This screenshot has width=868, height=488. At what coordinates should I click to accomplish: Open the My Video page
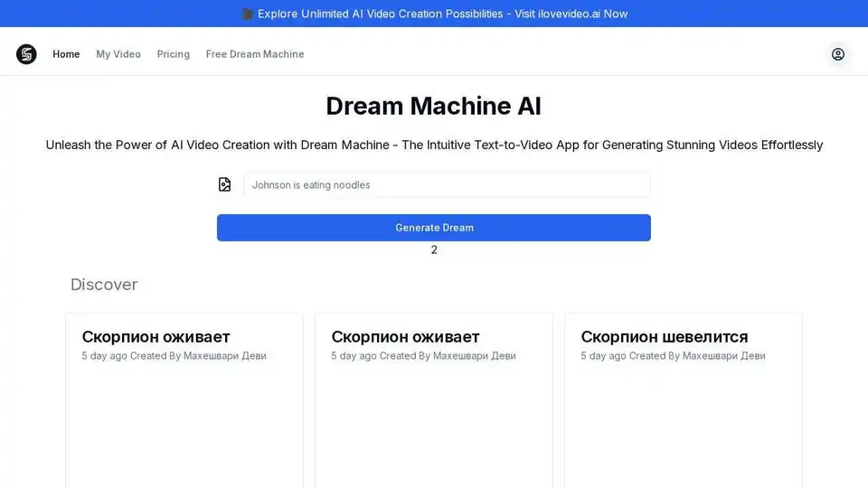tap(118, 54)
